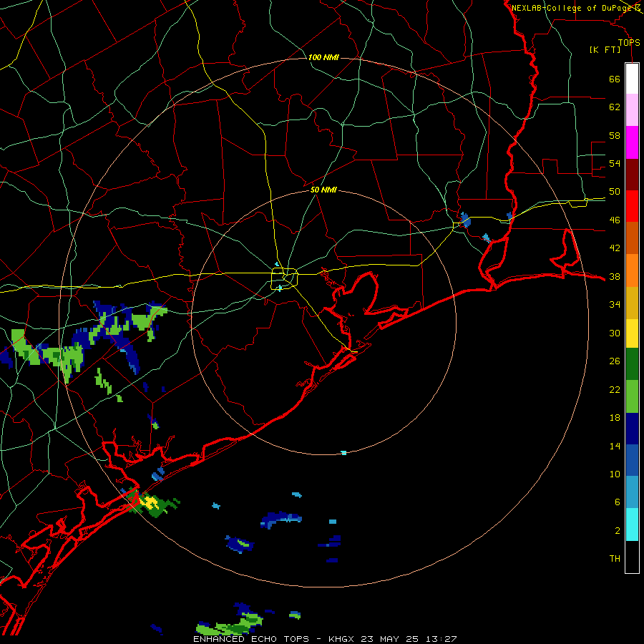Select the dark green legend swatch
Screen dimensions: 644x644
[632, 364]
